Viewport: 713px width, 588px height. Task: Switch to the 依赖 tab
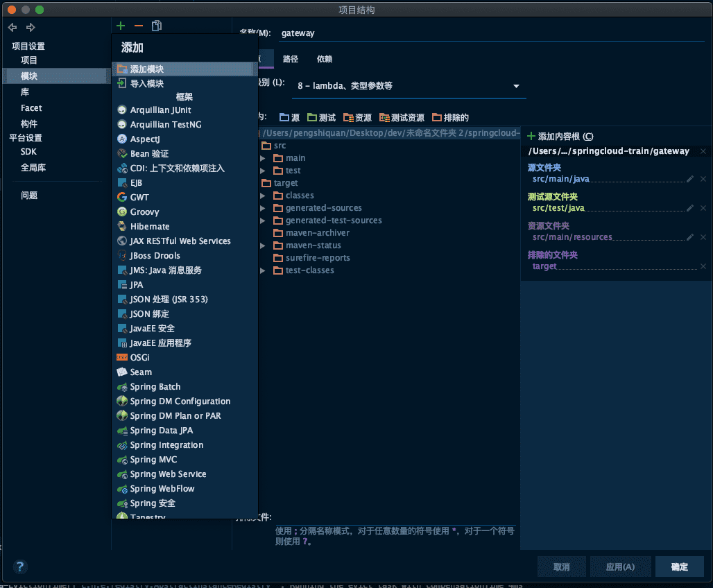(x=325, y=59)
